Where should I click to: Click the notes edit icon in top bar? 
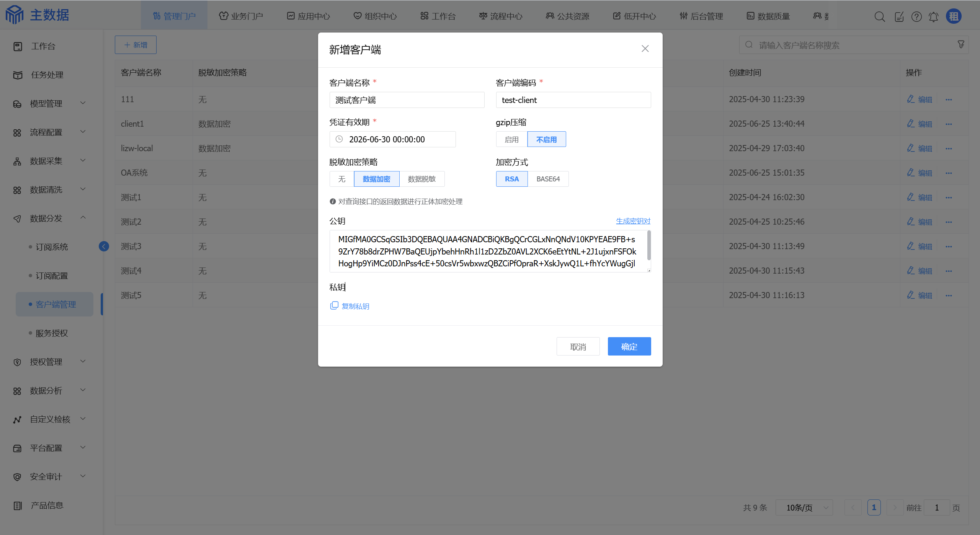(899, 16)
